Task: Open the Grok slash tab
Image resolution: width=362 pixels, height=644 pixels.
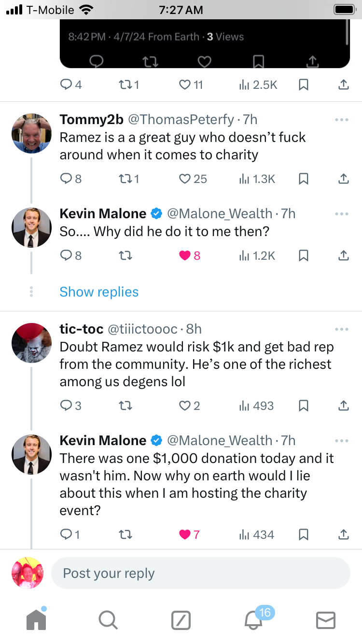Action: click(x=181, y=620)
